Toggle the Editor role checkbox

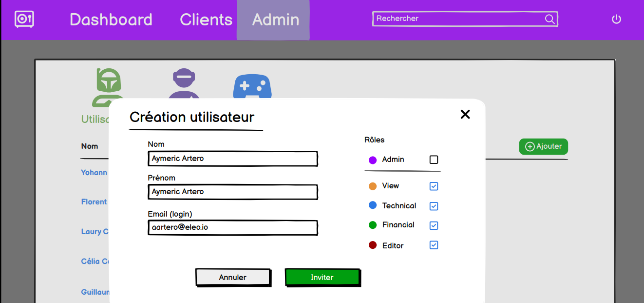434,245
